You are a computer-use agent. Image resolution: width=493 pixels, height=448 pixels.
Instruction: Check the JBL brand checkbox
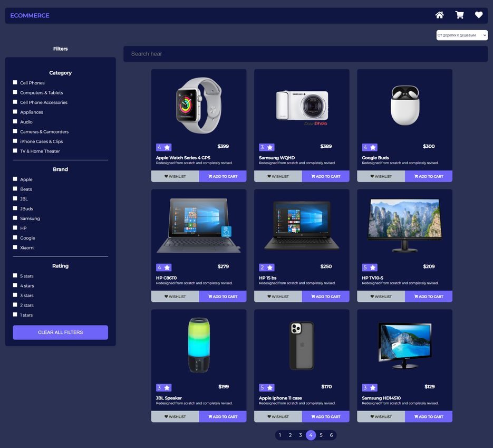(x=15, y=198)
